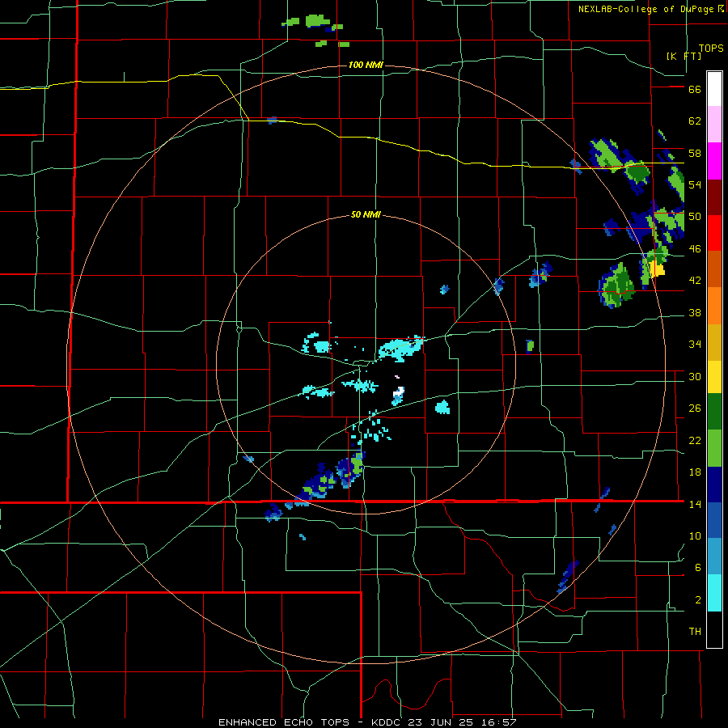Image resolution: width=728 pixels, height=728 pixels.
Task: Click the 26 legend value
Action: pos(695,408)
